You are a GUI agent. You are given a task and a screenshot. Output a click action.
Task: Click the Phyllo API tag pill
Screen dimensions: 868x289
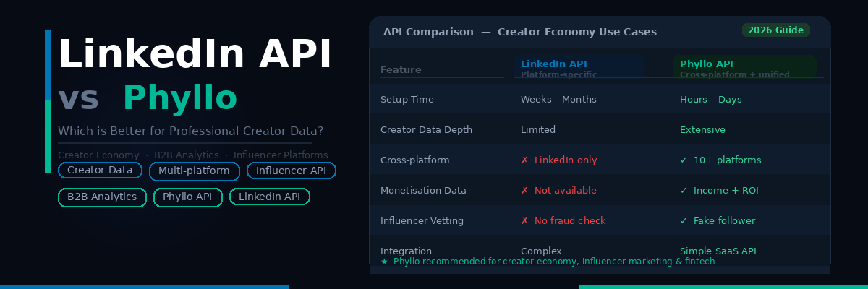[x=188, y=197]
